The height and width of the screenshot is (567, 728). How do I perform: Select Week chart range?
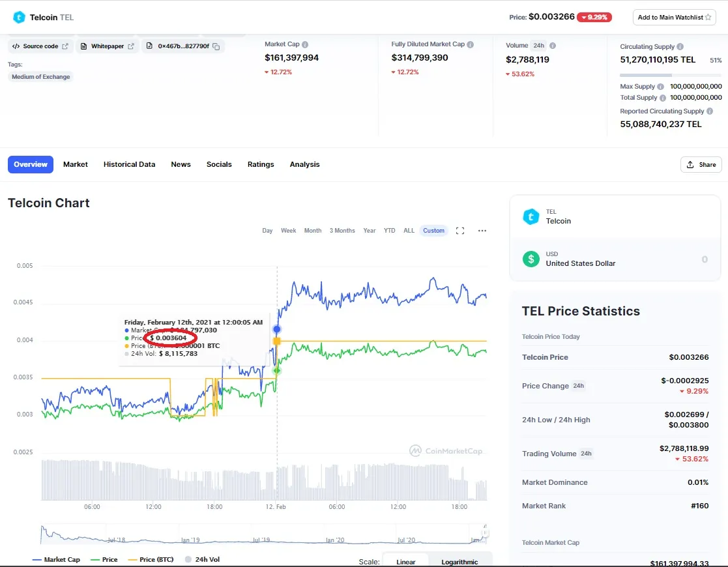coord(288,231)
